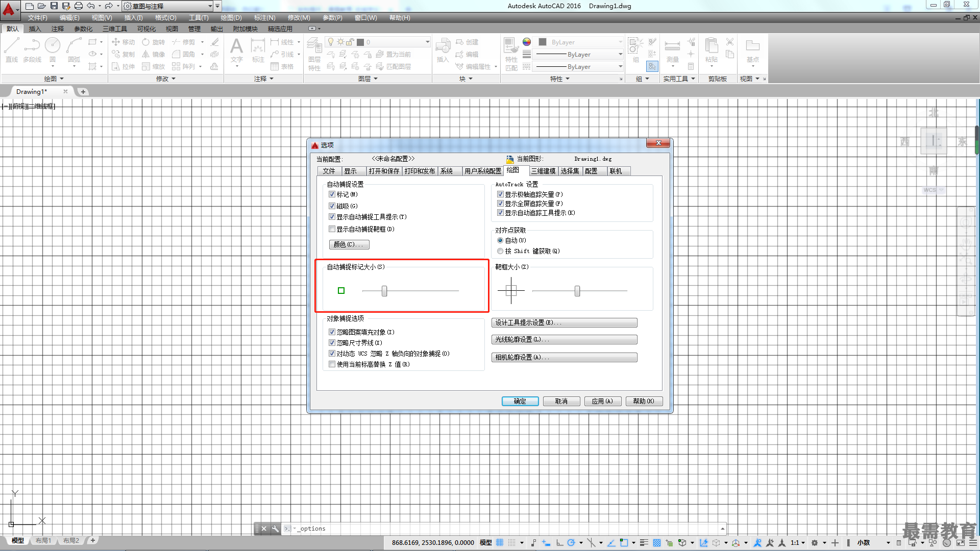
Task: Click the 应用(A) button
Action: [x=603, y=401]
